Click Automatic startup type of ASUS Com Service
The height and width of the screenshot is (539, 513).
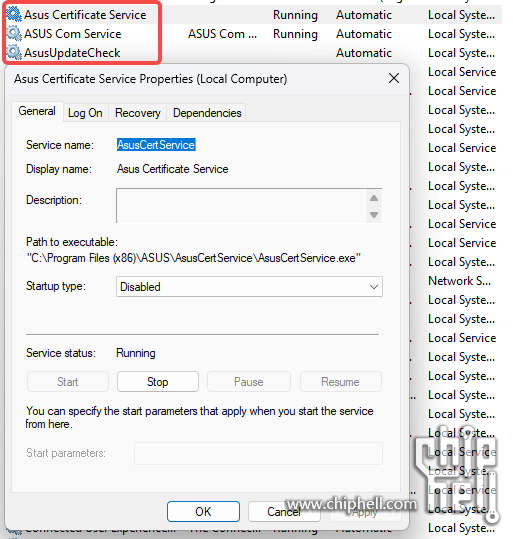click(364, 34)
